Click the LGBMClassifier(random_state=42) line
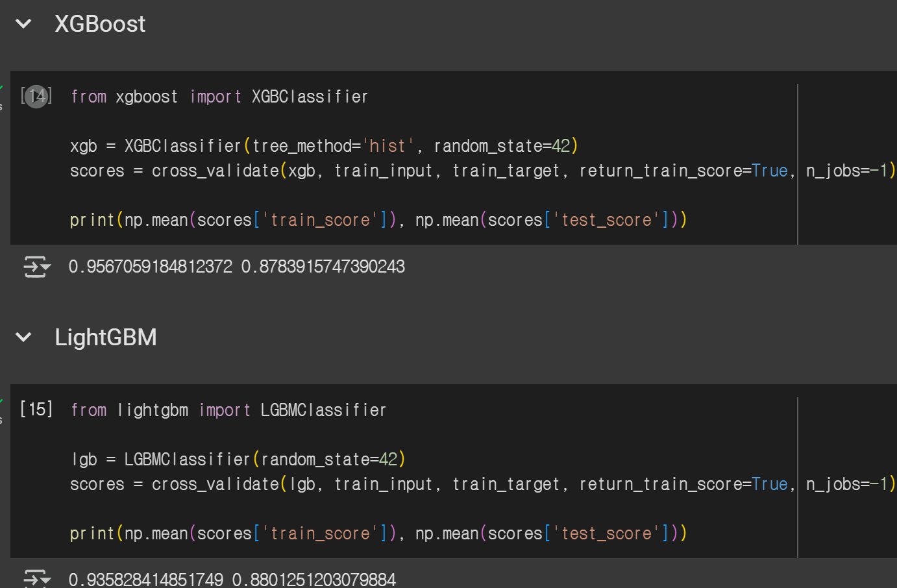 [x=238, y=459]
